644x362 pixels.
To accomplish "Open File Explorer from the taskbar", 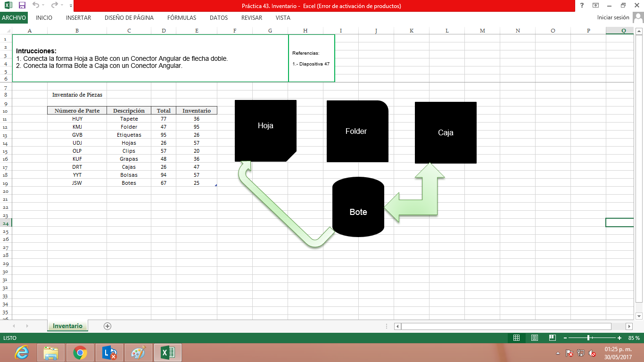I will pos(51,353).
